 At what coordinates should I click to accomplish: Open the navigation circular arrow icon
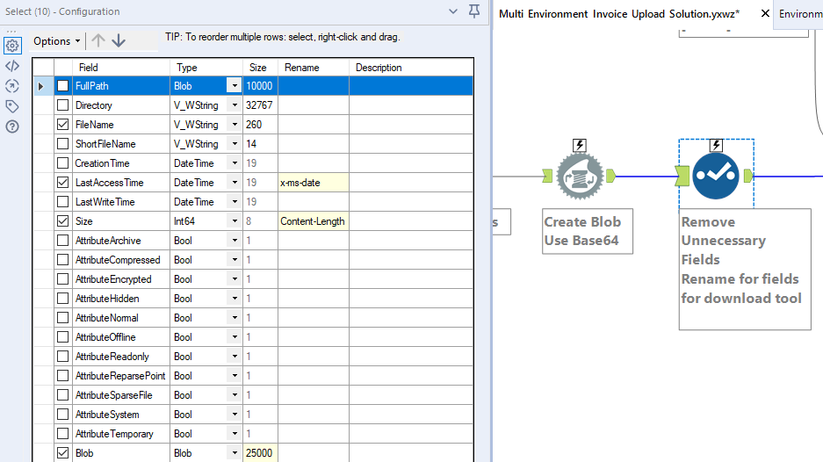(12, 86)
